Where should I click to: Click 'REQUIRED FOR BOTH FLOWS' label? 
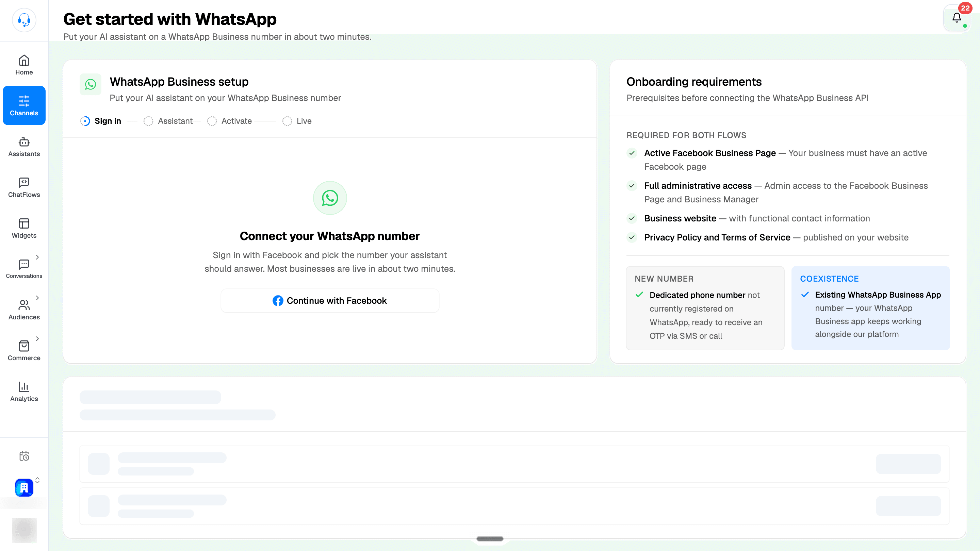pos(686,135)
